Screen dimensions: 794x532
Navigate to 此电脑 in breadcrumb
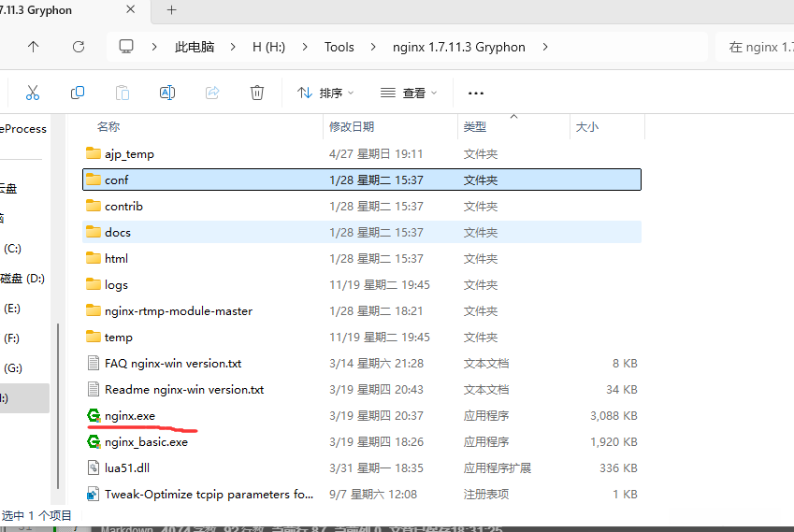click(x=195, y=47)
